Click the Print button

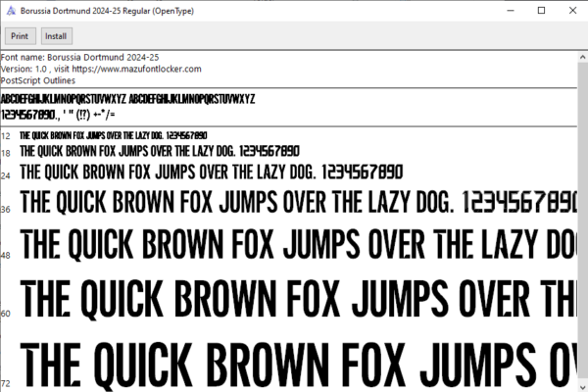[21, 36]
